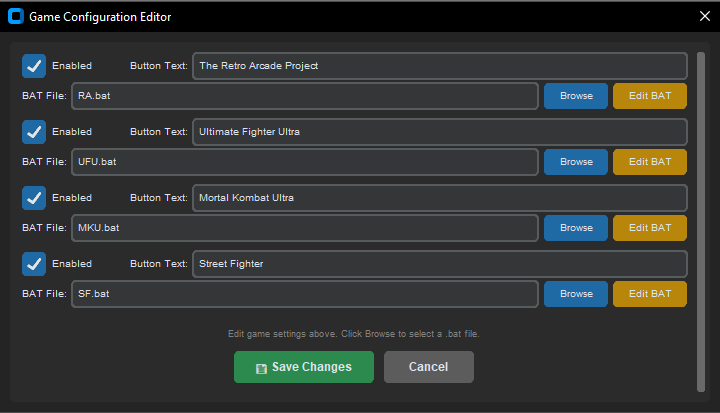Close the Game Configuration Editor window
The width and height of the screenshot is (720, 413).
click(x=705, y=16)
